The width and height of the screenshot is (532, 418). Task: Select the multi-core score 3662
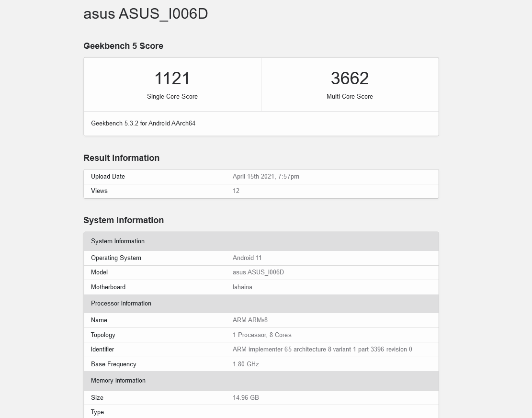(x=350, y=79)
